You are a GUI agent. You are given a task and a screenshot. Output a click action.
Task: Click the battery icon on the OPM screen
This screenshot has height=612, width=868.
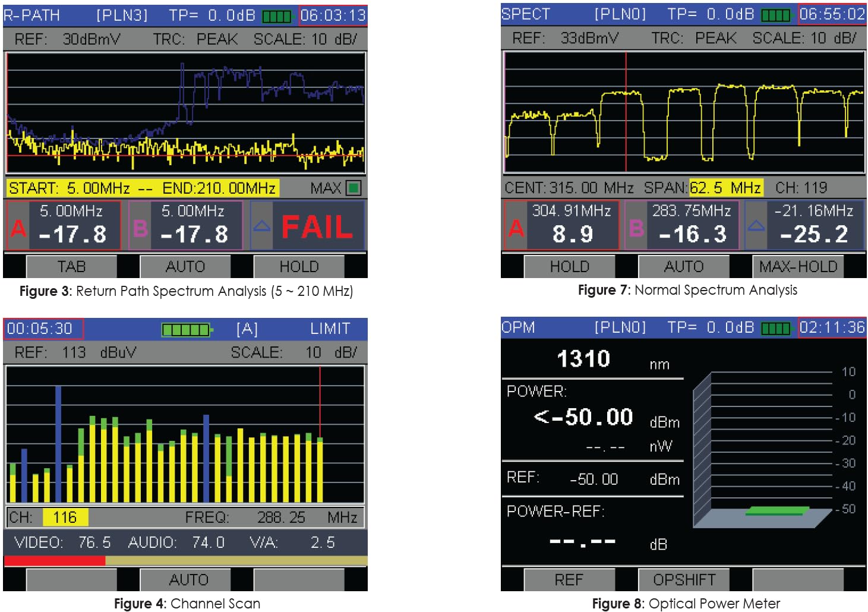pos(777,328)
